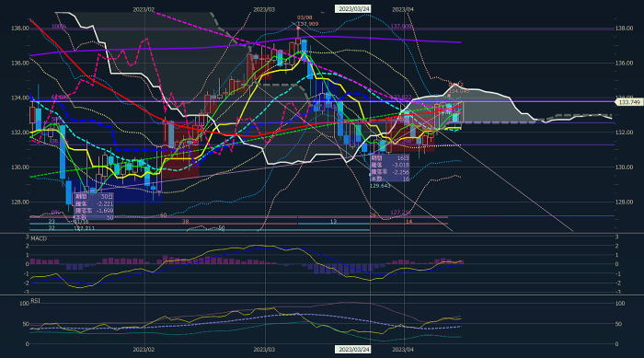Image resolution: width=644 pixels, height=358 pixels.
Task: Click the purple 133.822 level label
Action: 400,97
